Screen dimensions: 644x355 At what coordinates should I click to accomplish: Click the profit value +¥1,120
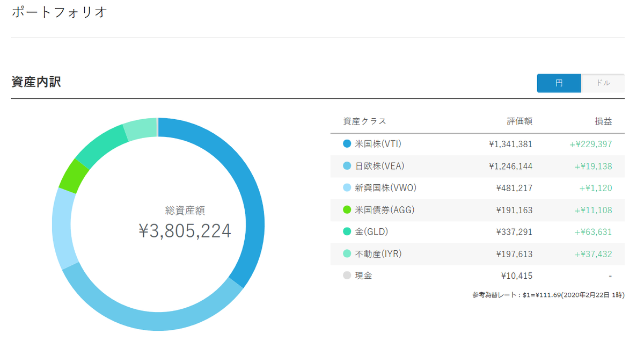pos(596,188)
